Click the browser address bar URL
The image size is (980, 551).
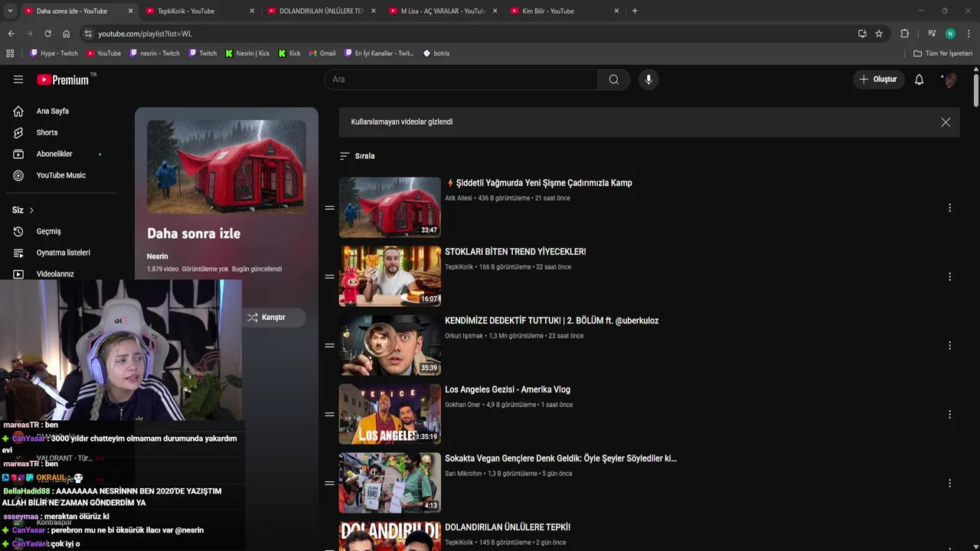(145, 34)
